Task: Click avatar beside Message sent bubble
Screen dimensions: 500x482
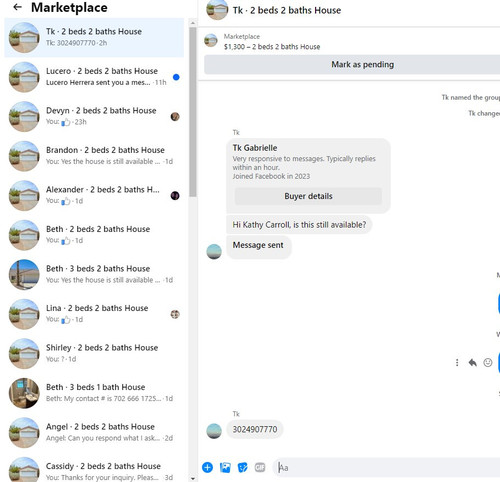Action: (214, 251)
